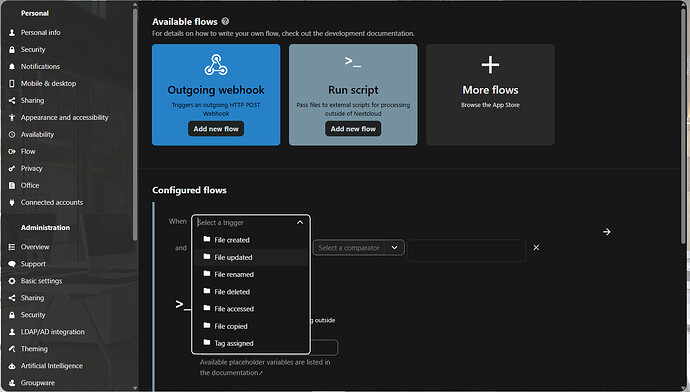
Task: Open the documentation link below placeholder text
Action: tap(231, 373)
